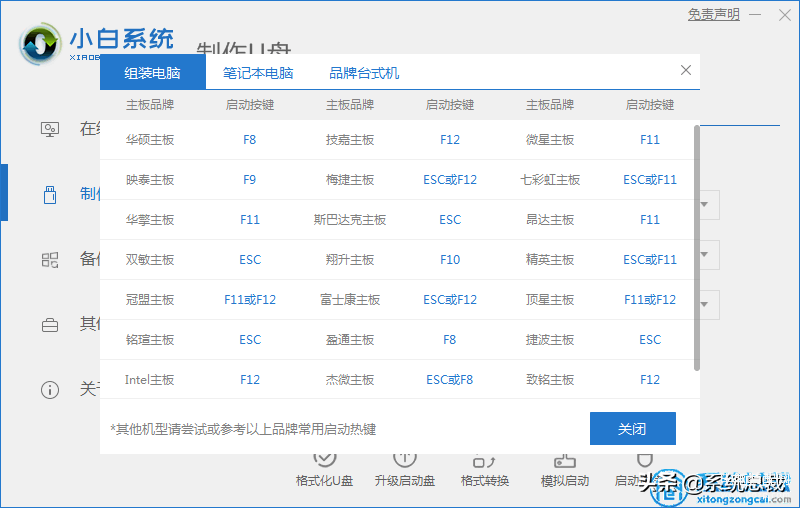Click the 华擎主板 cell
The height and width of the screenshot is (508, 800).
[150, 220]
